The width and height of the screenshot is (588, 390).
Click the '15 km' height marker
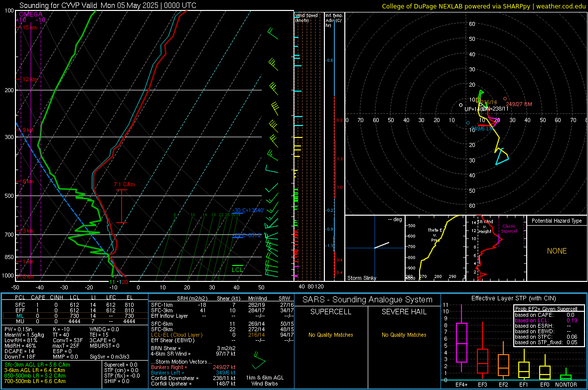(x=29, y=27)
